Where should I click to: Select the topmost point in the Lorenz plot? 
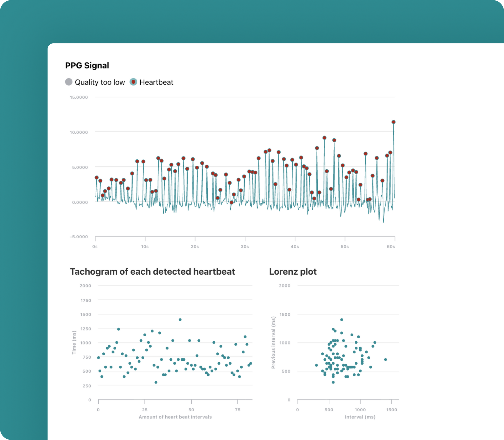342,320
